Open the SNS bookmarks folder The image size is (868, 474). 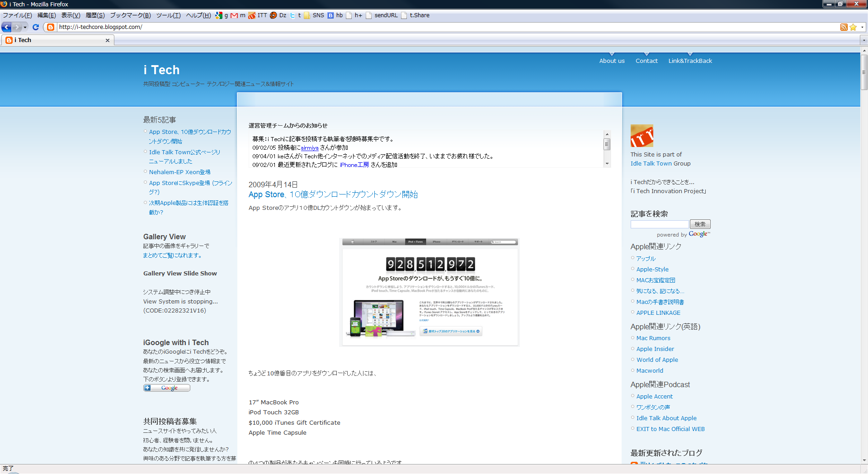point(314,15)
